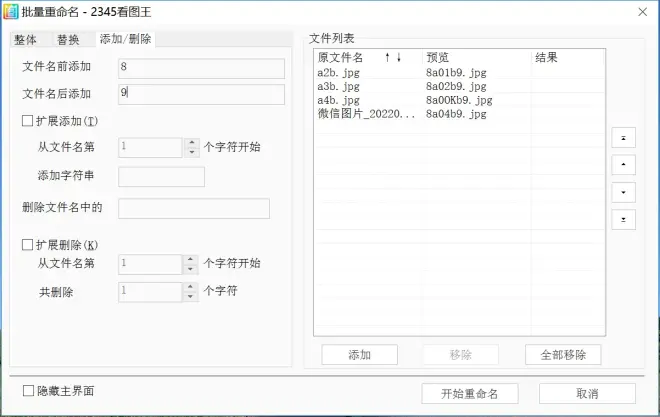Cancel the dialog with 取消
Image resolution: width=660 pixels, height=417 pixels.
click(x=587, y=393)
